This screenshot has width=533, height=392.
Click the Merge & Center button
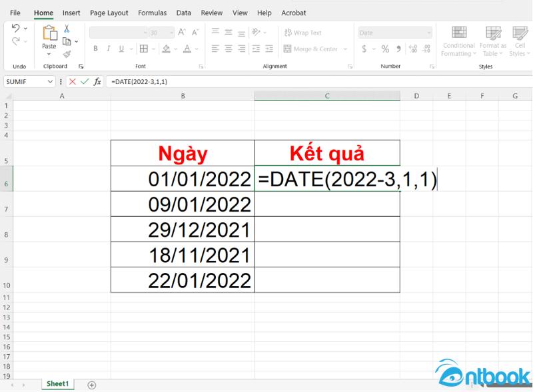pos(310,49)
